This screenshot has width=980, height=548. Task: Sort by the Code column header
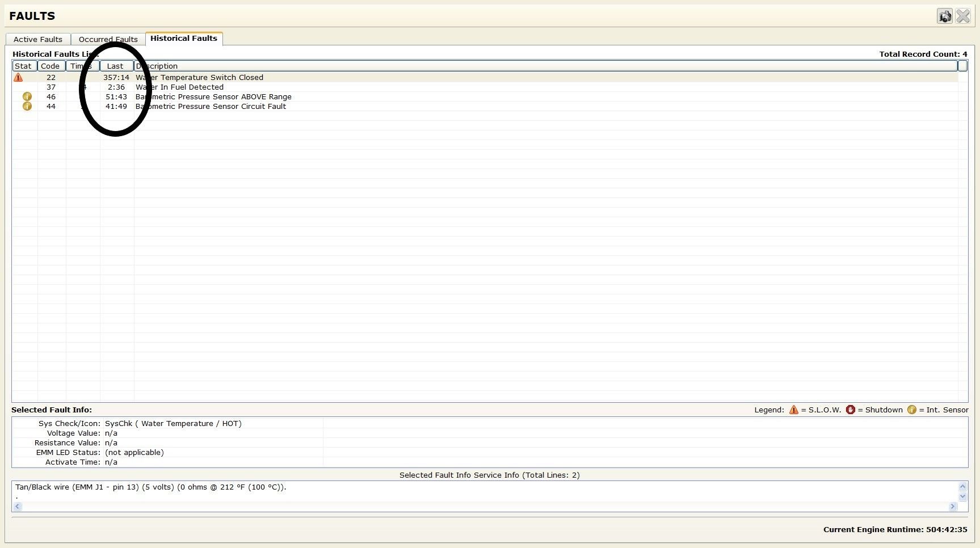click(x=51, y=66)
